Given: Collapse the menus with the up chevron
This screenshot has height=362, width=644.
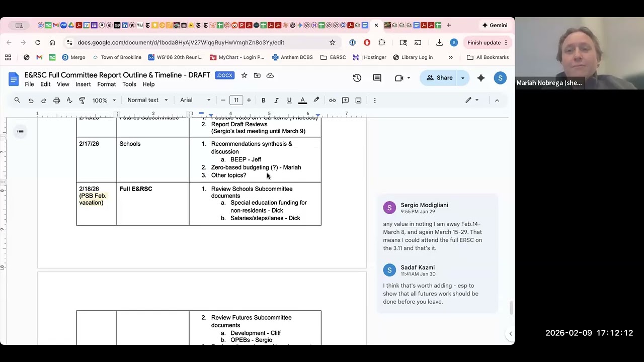Looking at the screenshot, I should [x=497, y=100].
